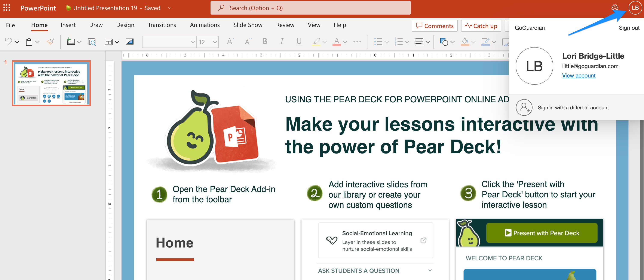Click the Shape Fill bucket icon
The height and width of the screenshot is (280, 644).
(465, 42)
